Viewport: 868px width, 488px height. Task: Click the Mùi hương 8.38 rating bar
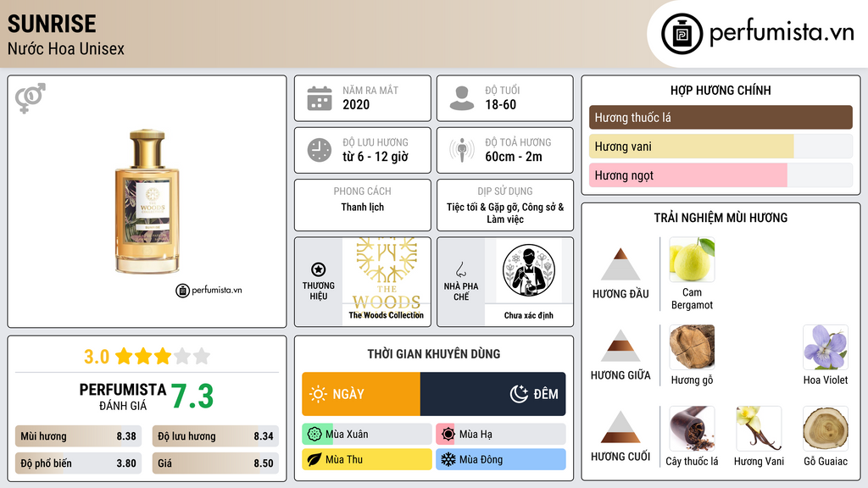tap(78, 436)
